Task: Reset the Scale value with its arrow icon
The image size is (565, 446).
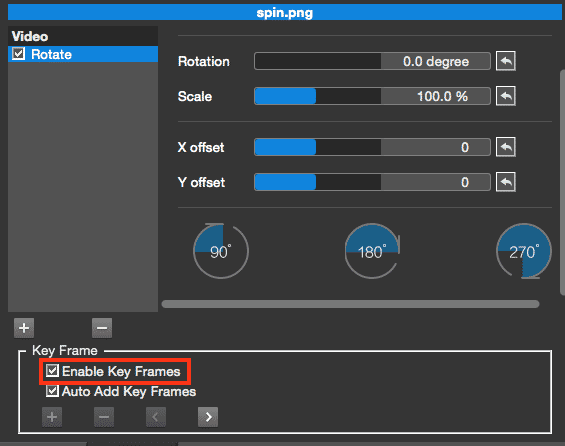Action: pos(506,96)
